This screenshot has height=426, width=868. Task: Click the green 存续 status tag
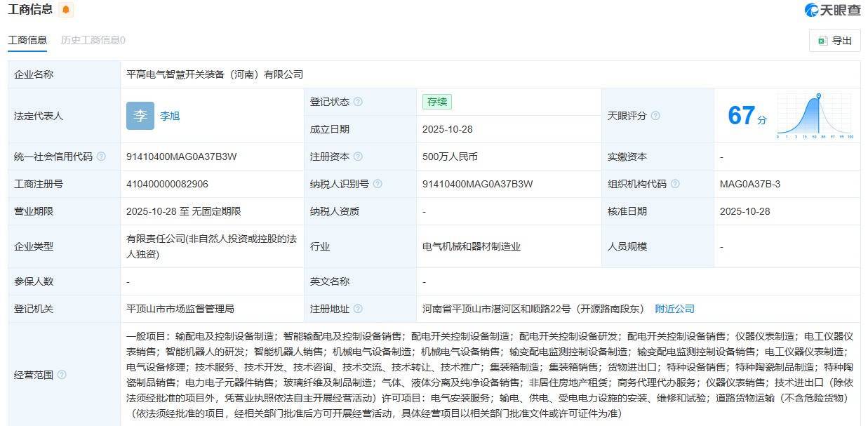pos(436,102)
